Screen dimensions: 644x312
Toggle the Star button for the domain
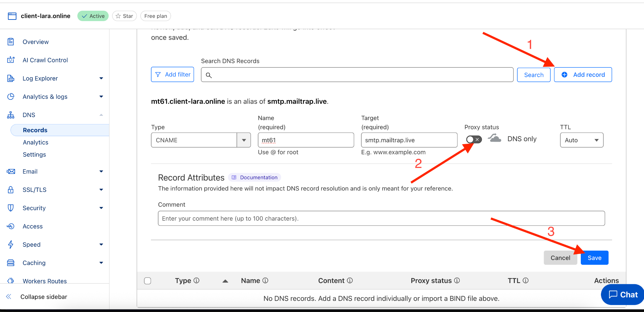point(124,16)
